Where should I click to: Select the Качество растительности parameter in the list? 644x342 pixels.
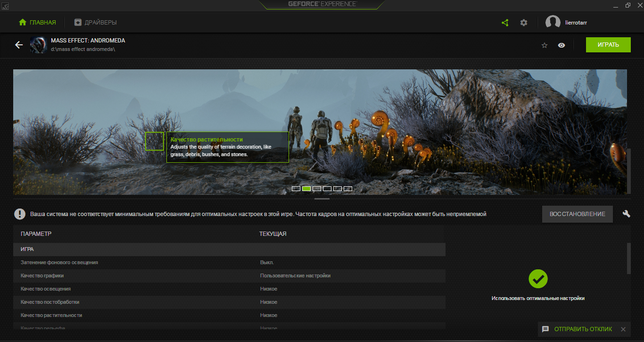pyautogui.click(x=51, y=315)
